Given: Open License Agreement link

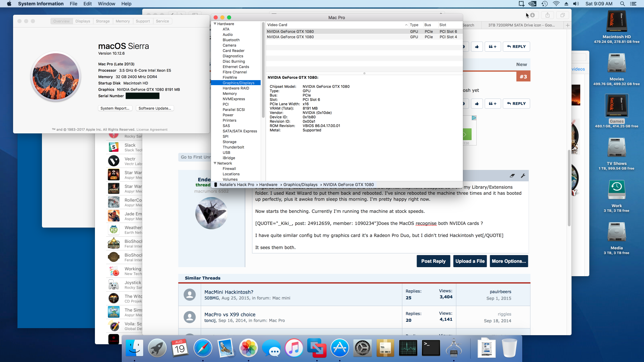Looking at the screenshot, I should 152,129.
